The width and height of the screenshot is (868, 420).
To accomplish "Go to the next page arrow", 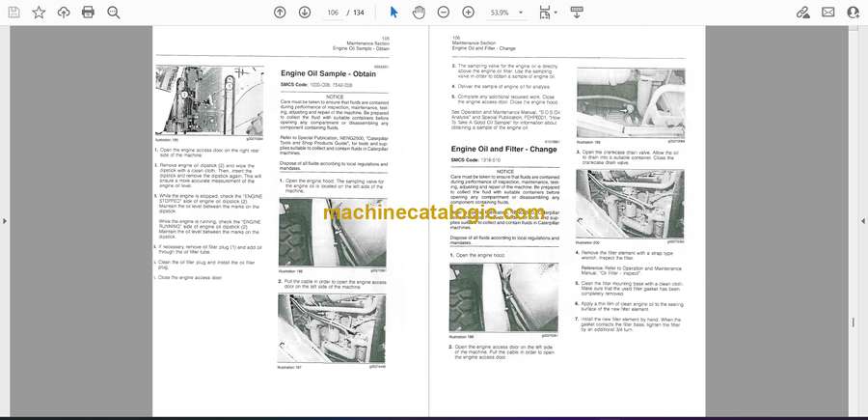I will 305,13.
